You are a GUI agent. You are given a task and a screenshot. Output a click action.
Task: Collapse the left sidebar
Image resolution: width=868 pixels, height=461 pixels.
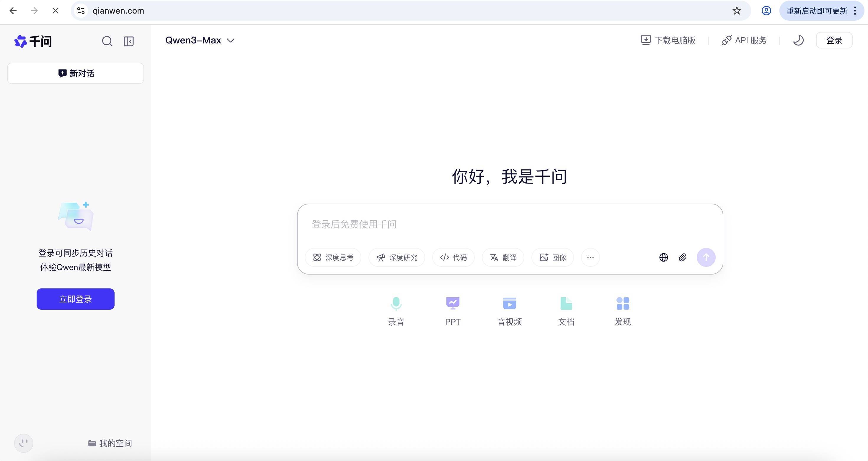(128, 41)
